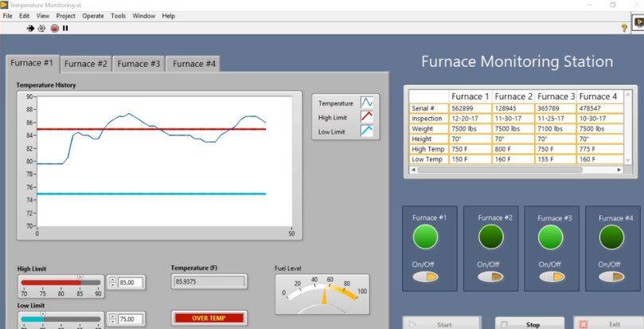Open the Operate menu
Viewport: 644px width, 329px height.
[x=93, y=16]
